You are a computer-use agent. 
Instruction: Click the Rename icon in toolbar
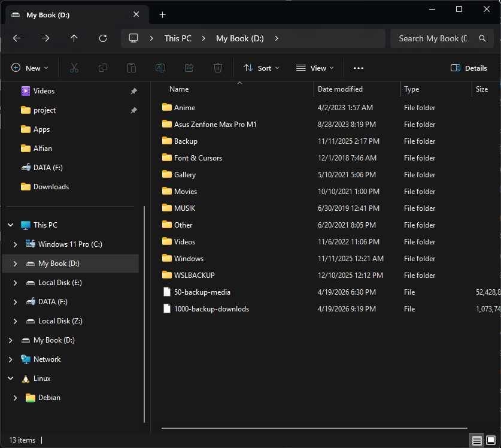click(160, 68)
